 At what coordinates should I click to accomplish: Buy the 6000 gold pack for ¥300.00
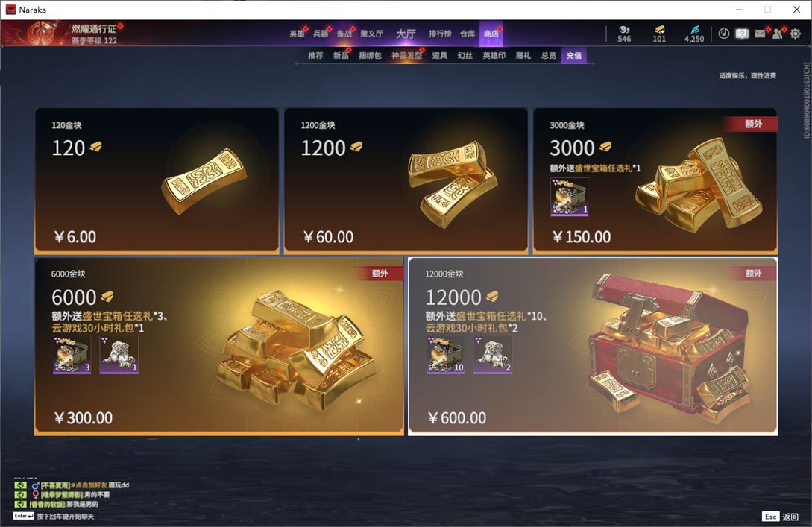click(x=219, y=347)
